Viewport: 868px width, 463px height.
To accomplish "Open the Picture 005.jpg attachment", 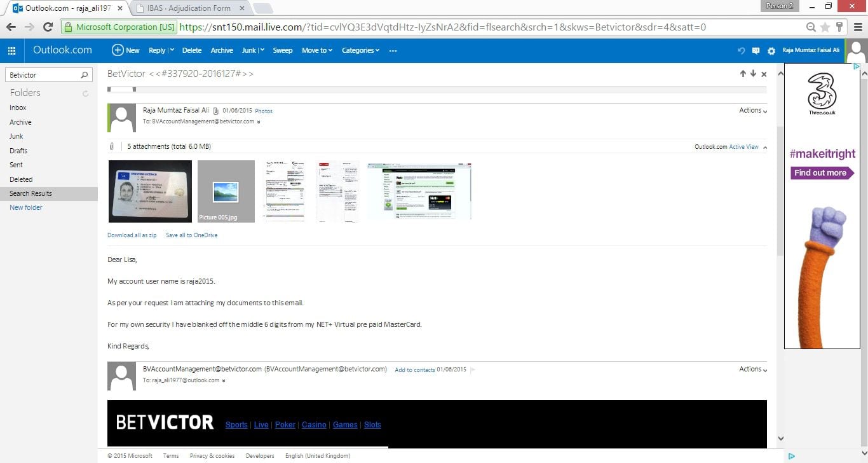I will point(226,191).
